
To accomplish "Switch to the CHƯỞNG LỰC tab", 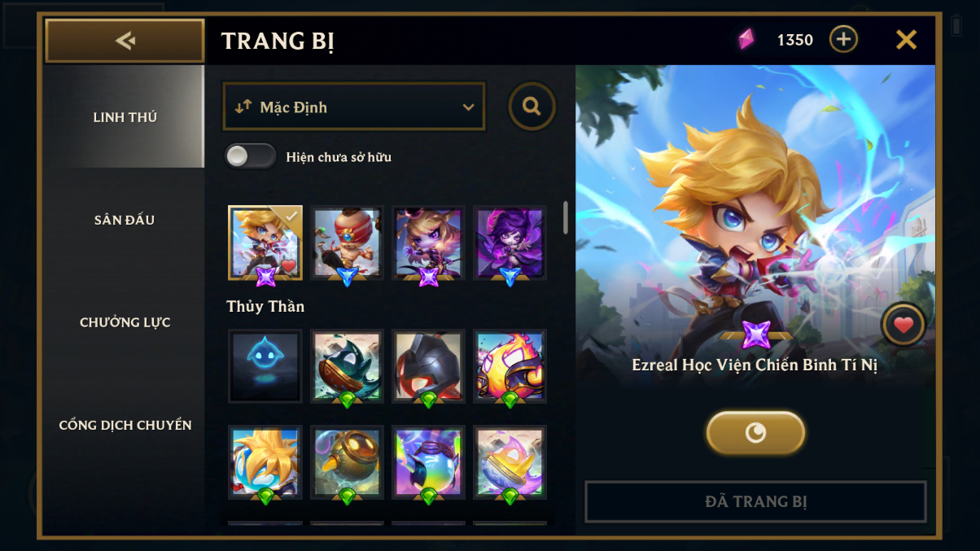I will (125, 322).
